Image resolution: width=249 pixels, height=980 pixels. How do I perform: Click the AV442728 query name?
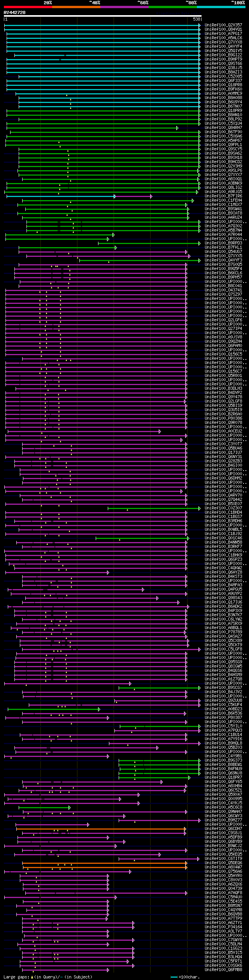tap(15, 12)
